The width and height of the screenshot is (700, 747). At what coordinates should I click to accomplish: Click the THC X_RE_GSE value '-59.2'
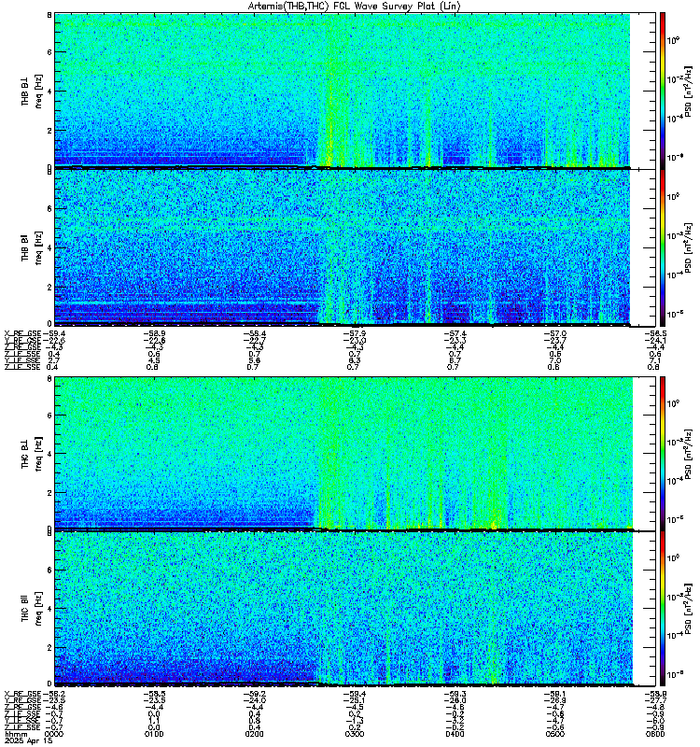coord(254,694)
